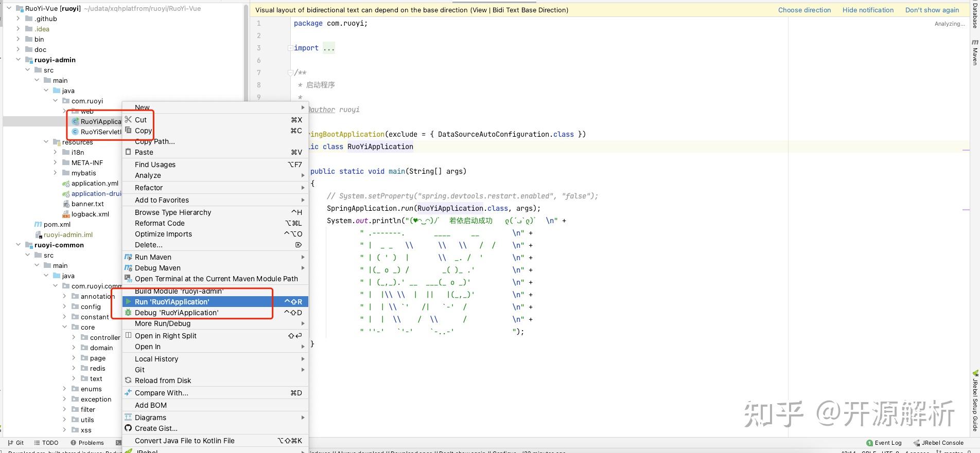Click Don't show again link
The height and width of the screenshot is (453, 980).
(932, 10)
